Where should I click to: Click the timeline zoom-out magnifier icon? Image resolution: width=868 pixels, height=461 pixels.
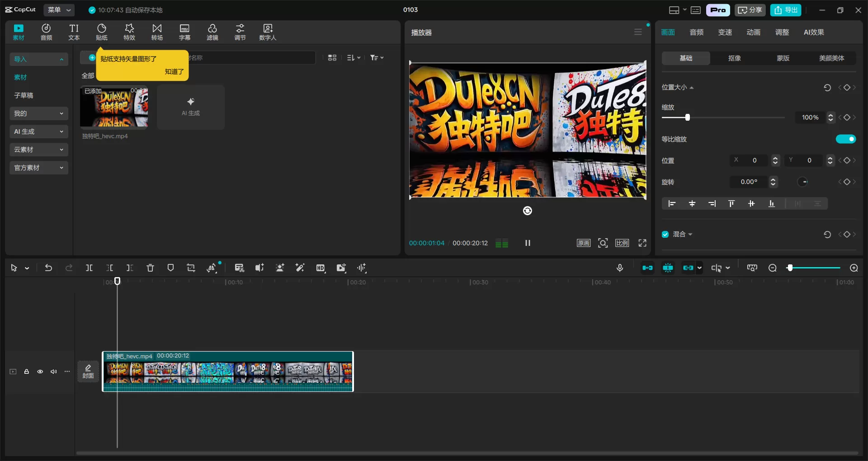(x=773, y=268)
